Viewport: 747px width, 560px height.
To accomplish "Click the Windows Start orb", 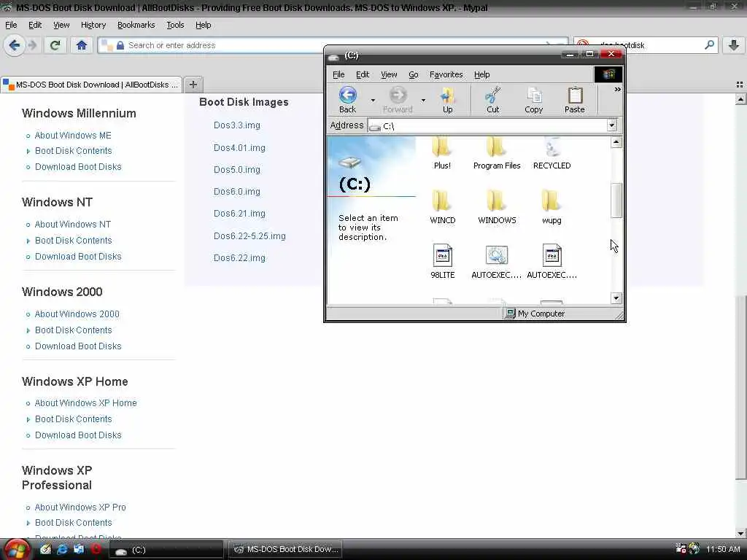I will coord(17,550).
